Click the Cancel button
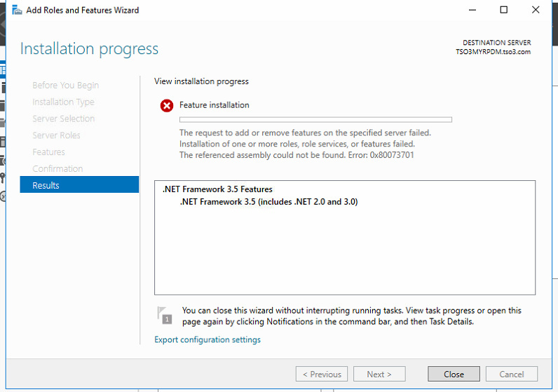Image resolution: width=558 pixels, height=392 pixels. [511, 374]
